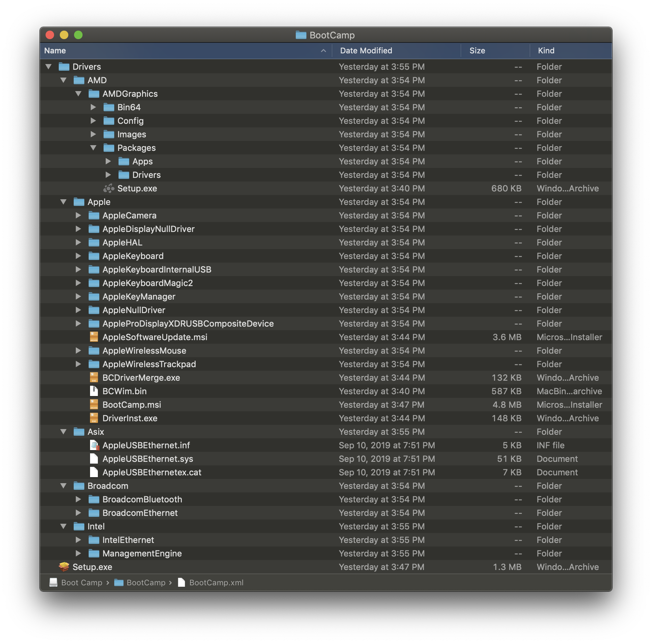652x644 pixels.
Task: Expand the BroadcomEthernet folder
Action: click(x=78, y=513)
